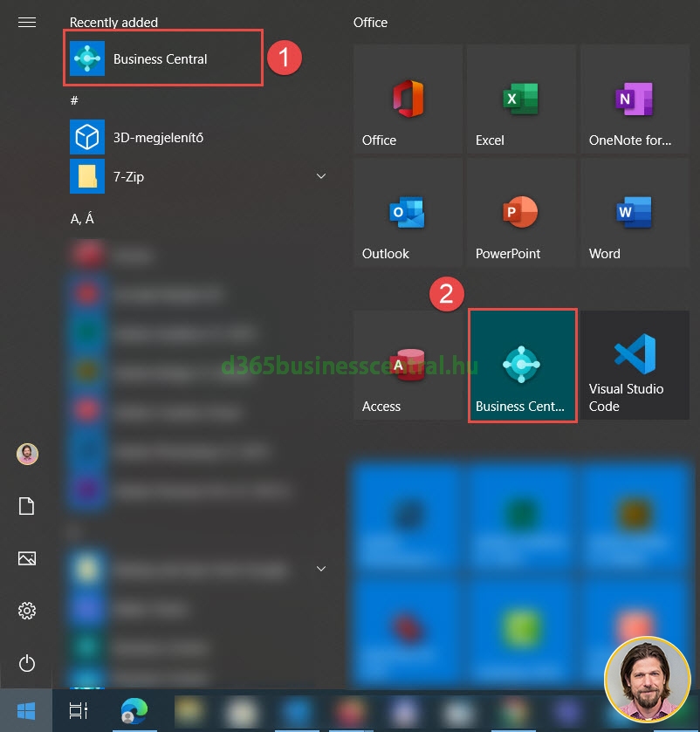
Task: Open Business Central from Recently added list
Action: tap(161, 59)
